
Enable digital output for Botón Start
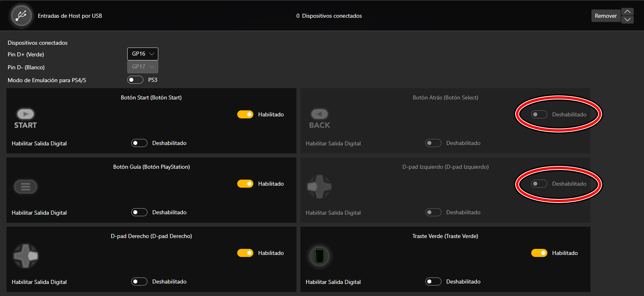coord(139,143)
